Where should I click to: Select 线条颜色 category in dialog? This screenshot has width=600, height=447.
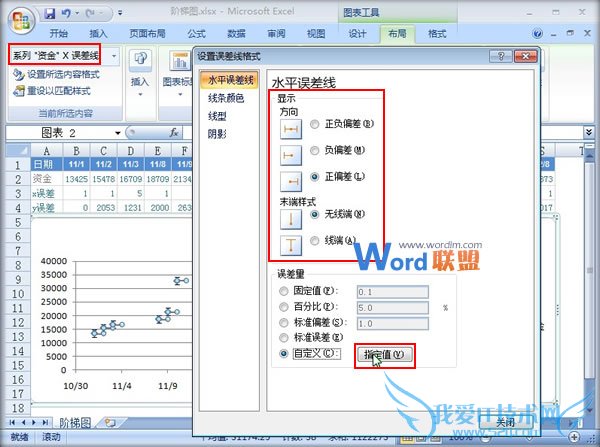click(x=226, y=98)
